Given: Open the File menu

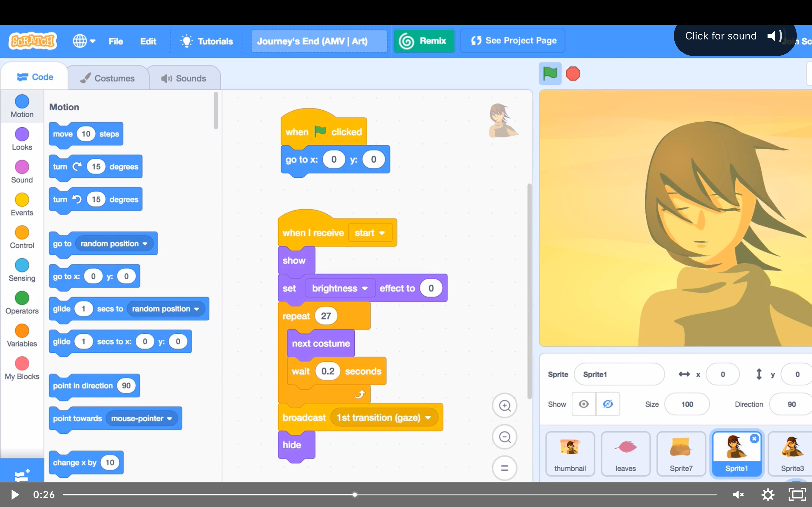Looking at the screenshot, I should [x=115, y=41].
